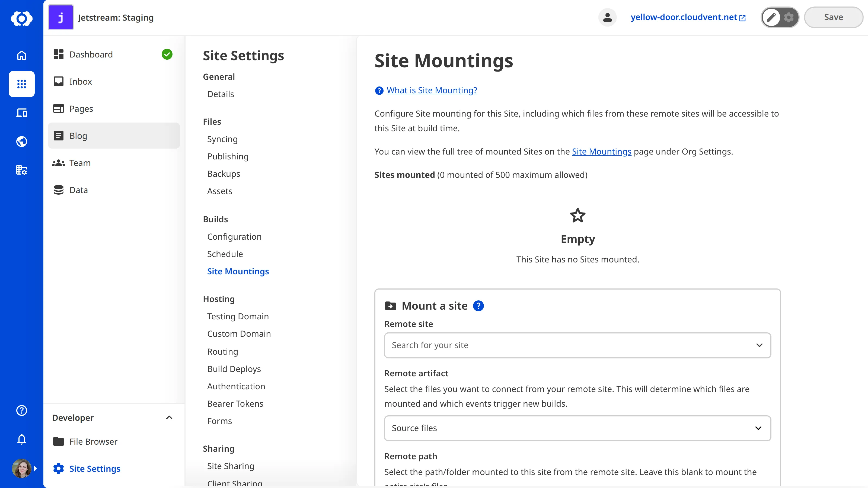Switch to gear settings mode toggle
This screenshot has width=868, height=488.
coord(789,17)
